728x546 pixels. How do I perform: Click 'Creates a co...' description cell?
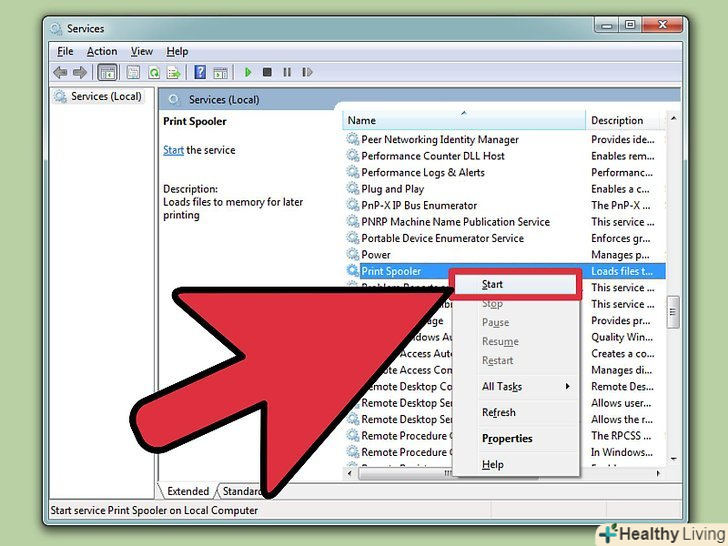coord(623,353)
